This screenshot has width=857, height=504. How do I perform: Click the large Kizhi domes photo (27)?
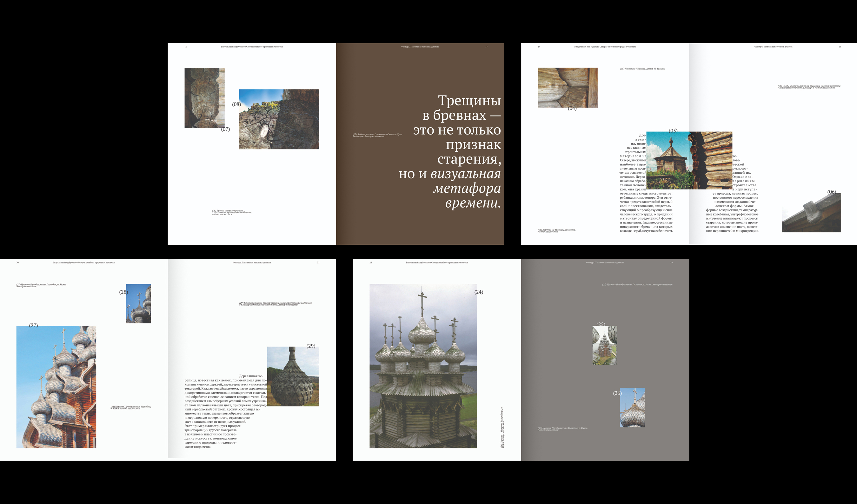coord(56,387)
